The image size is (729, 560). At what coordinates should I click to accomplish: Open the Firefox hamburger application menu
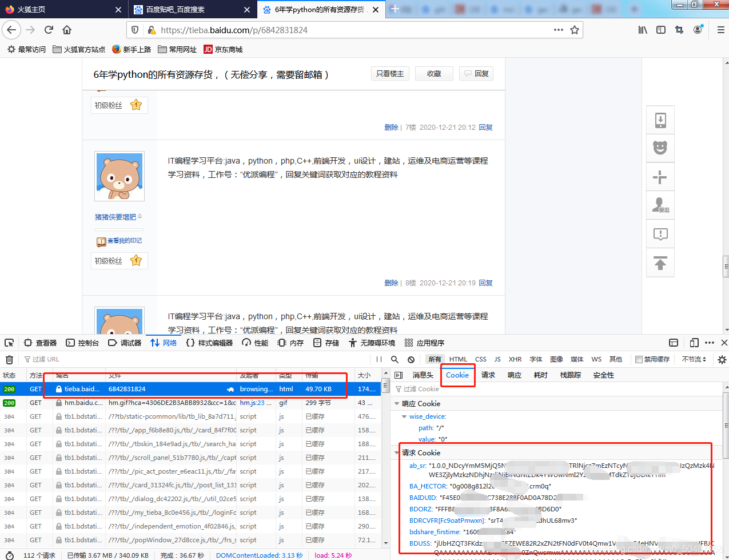tap(720, 30)
